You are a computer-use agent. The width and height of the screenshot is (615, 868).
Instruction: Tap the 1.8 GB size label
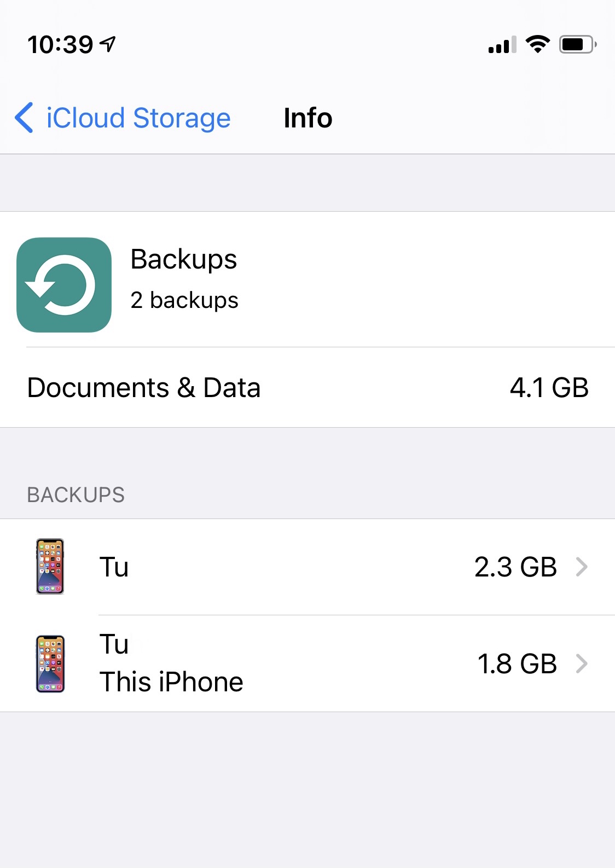pyautogui.click(x=517, y=663)
